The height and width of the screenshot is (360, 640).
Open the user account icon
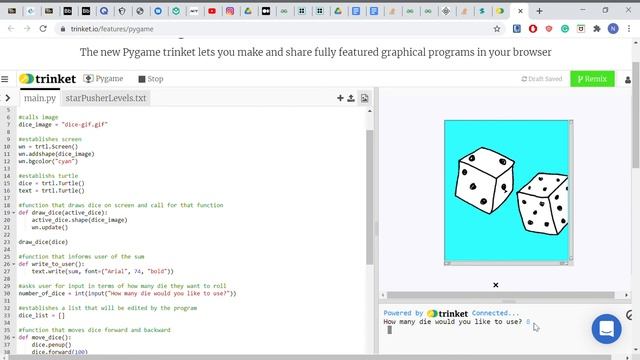point(628,80)
